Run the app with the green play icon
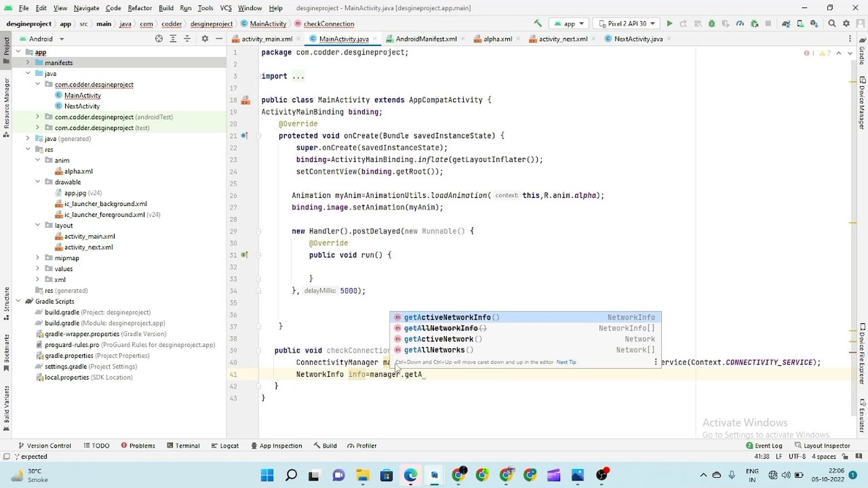Image resolution: width=868 pixels, height=488 pixels. click(669, 24)
